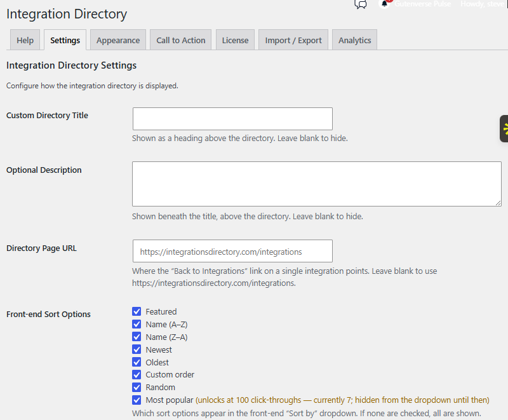The height and width of the screenshot is (420, 508).
Task: Toggle the Name (A–Z) checkbox
Action: (137, 324)
